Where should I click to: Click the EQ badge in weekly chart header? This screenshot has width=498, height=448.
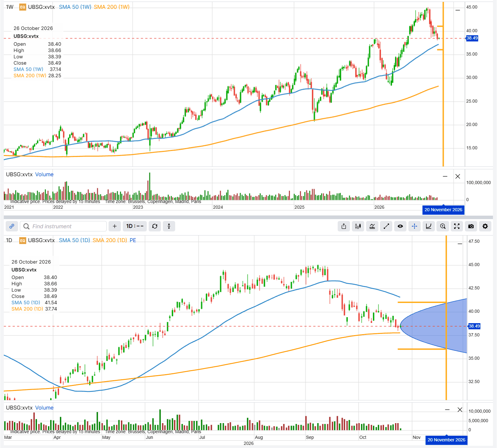[x=23, y=7]
